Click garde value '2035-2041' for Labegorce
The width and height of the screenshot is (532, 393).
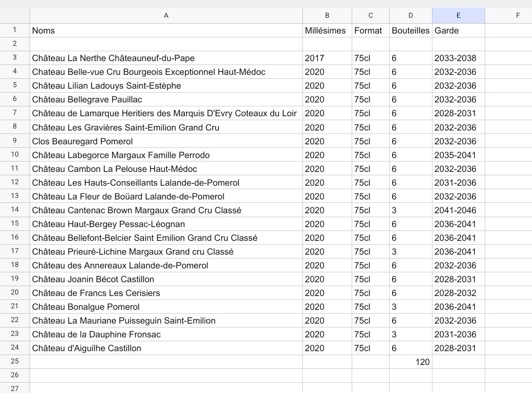tap(459, 155)
